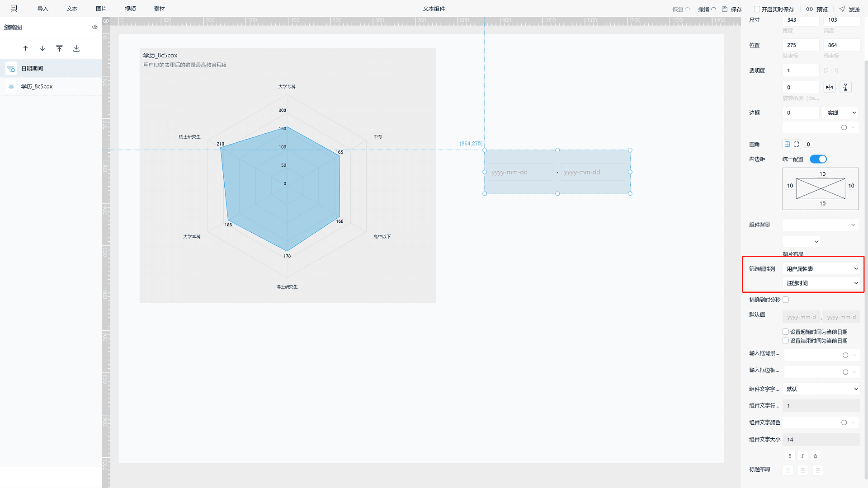The height and width of the screenshot is (488, 868).
Task: Open the 素材 menu
Action: coord(159,9)
